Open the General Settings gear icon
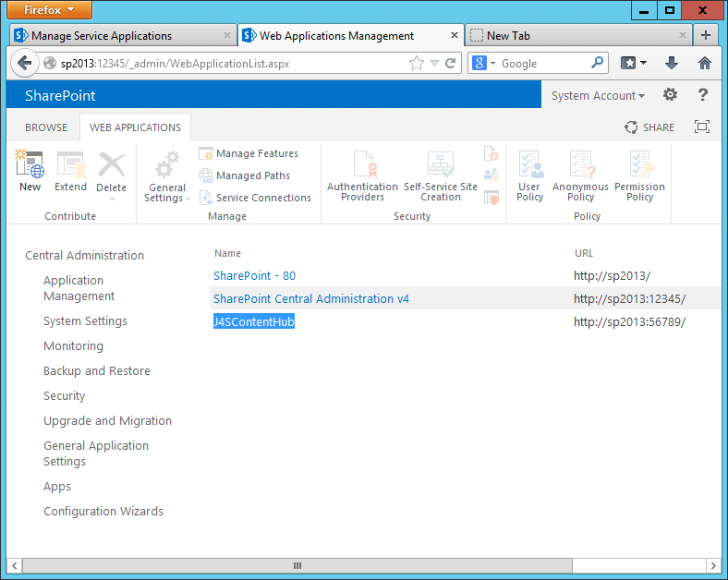Viewport: 728px width, 580px height. pos(166,164)
